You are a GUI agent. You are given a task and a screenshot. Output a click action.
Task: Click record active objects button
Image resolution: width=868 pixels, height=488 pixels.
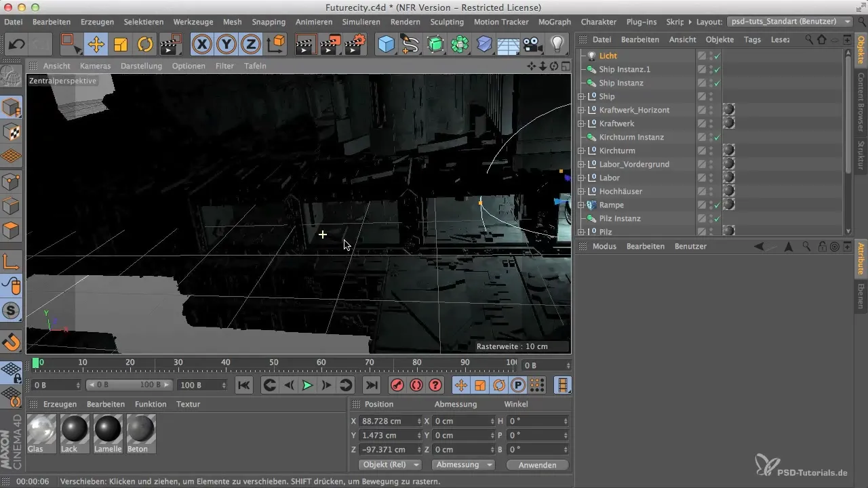point(397,385)
